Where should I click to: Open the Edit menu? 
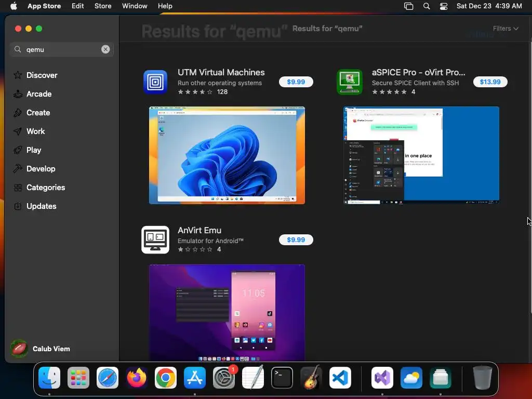[78, 6]
